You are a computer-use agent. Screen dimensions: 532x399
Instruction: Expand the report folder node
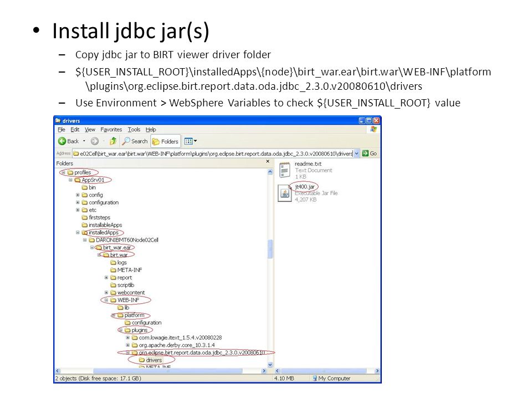[106, 278]
